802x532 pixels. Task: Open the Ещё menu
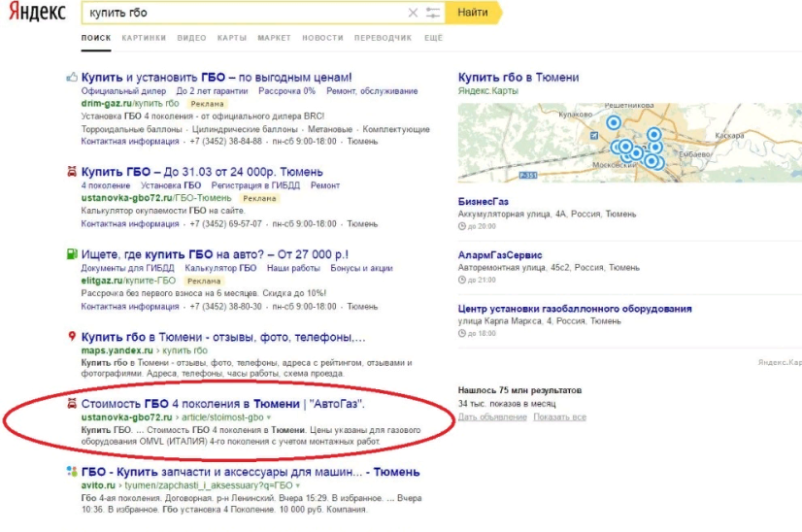433,38
